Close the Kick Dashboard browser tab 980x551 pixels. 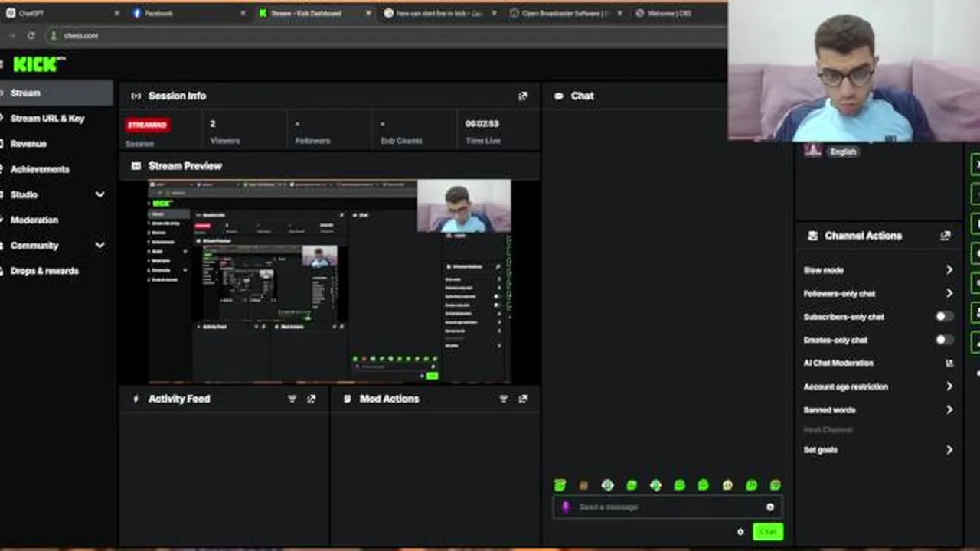click(368, 13)
